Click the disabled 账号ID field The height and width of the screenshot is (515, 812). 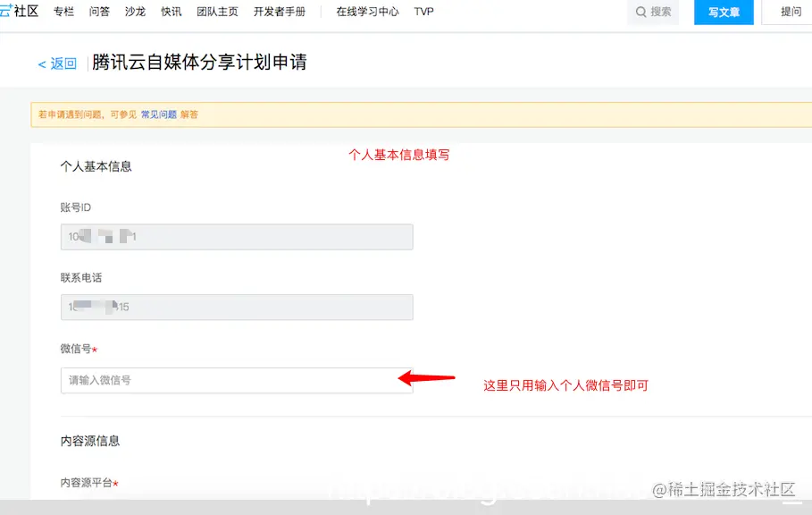(x=237, y=237)
